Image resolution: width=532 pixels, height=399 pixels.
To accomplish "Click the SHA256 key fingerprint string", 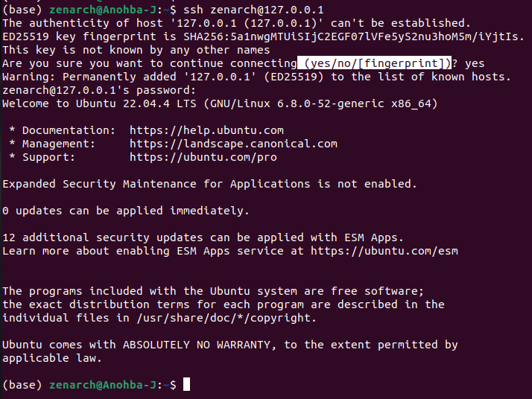I will [350, 36].
